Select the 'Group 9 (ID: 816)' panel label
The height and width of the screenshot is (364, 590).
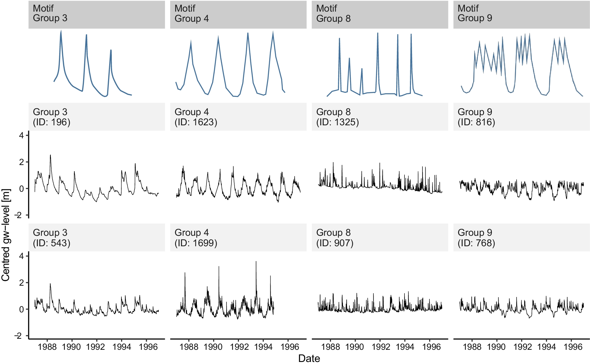pos(521,117)
